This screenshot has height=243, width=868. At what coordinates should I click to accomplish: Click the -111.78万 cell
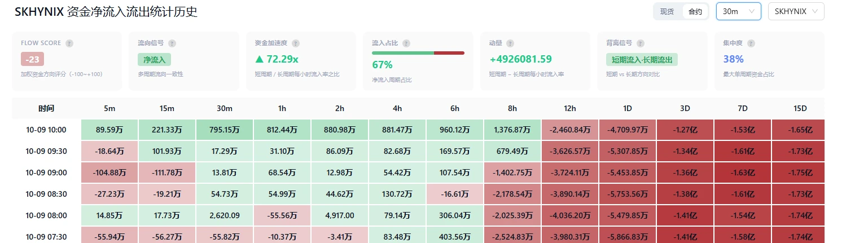(167, 173)
